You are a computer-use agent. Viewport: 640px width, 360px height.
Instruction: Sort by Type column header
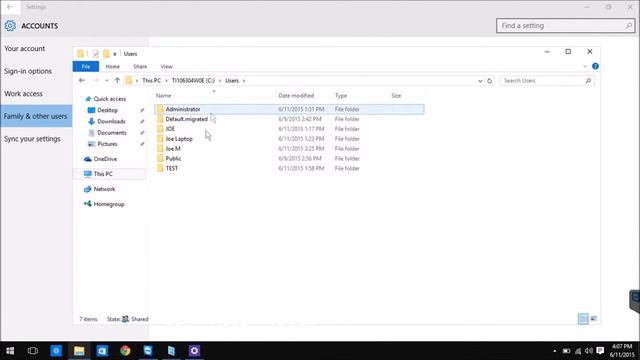(x=341, y=96)
